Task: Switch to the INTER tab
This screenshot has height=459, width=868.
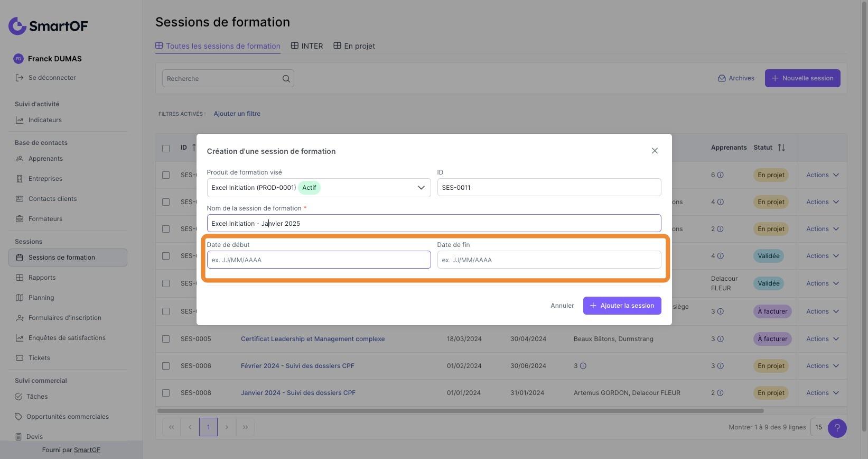Action: pos(307,46)
